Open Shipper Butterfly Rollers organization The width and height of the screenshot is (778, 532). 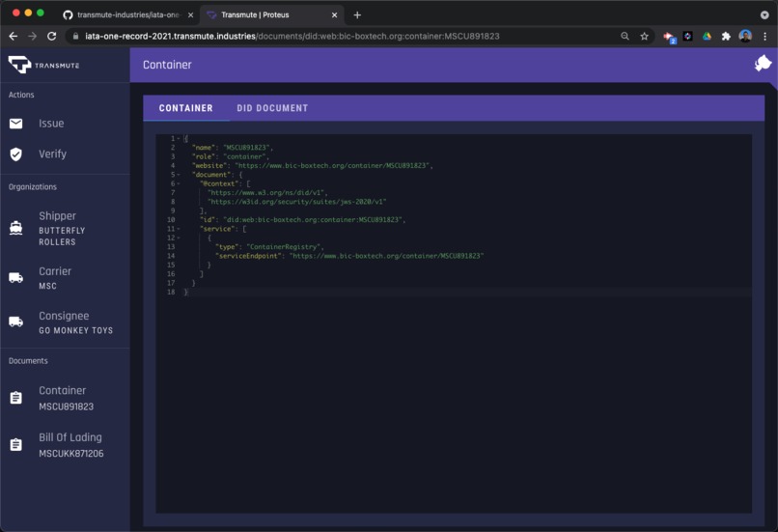coord(65,228)
